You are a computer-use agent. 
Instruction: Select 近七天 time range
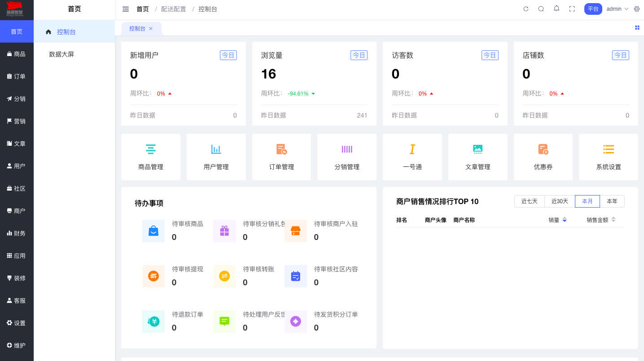point(530,201)
